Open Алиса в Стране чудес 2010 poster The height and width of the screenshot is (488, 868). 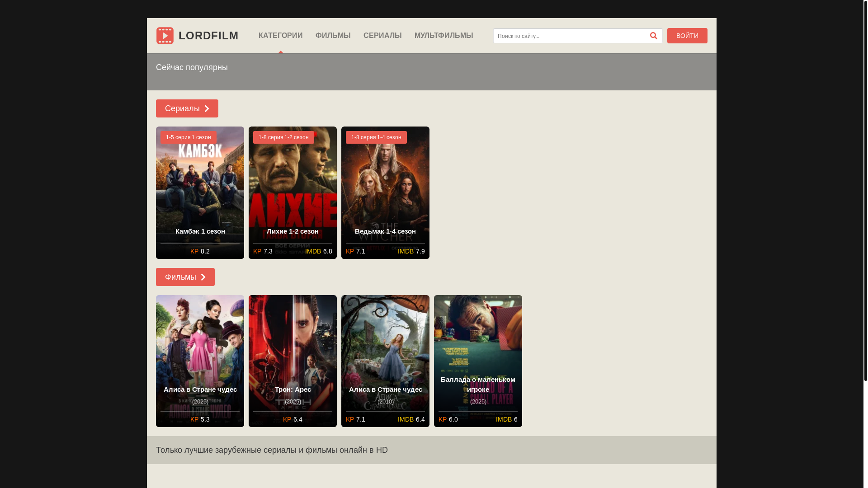point(385,361)
